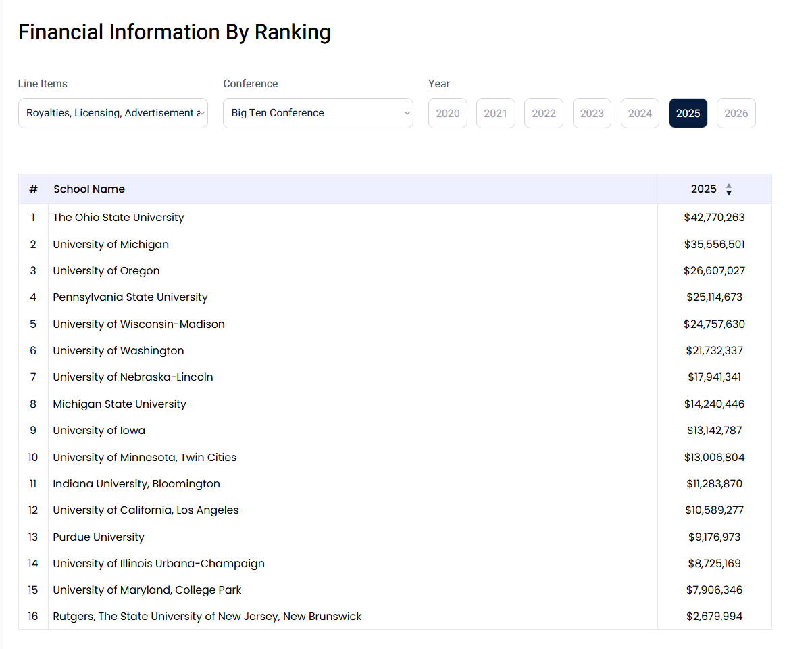The height and width of the screenshot is (649, 812).
Task: Click the # rank column header
Action: point(33,189)
